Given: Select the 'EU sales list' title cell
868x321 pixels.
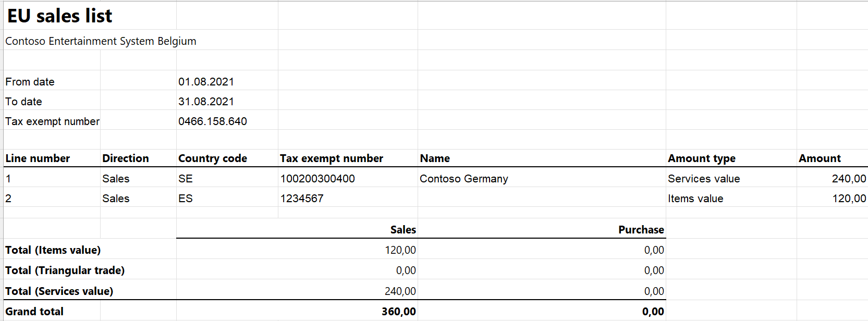Looking at the screenshot, I should pos(59,16).
